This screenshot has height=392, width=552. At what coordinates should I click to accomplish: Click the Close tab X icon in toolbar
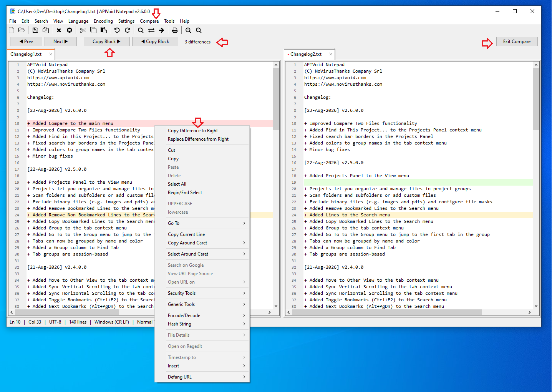pyautogui.click(x=59, y=30)
